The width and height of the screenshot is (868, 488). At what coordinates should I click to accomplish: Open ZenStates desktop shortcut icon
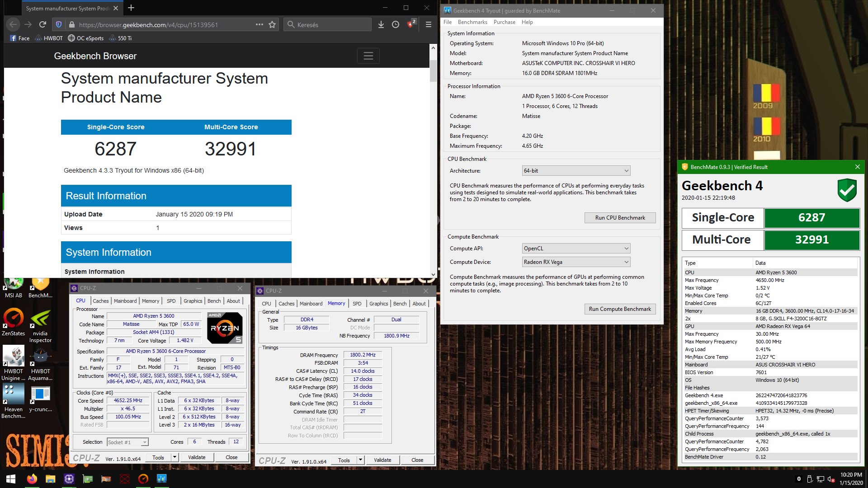click(13, 322)
